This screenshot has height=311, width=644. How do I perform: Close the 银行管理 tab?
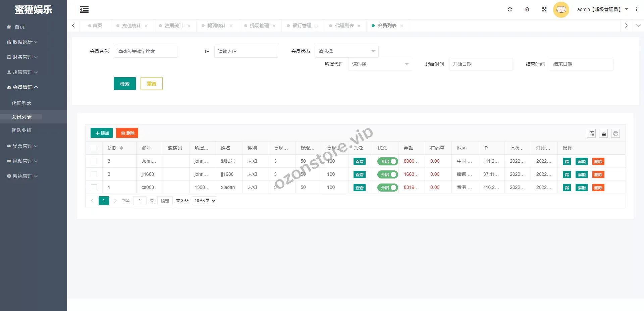tap(316, 26)
